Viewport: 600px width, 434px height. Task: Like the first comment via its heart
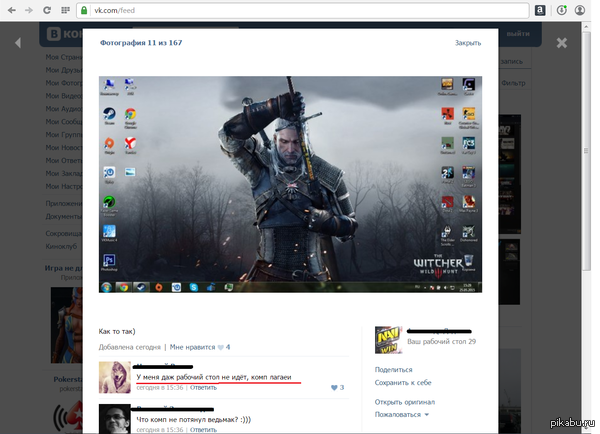(333, 387)
